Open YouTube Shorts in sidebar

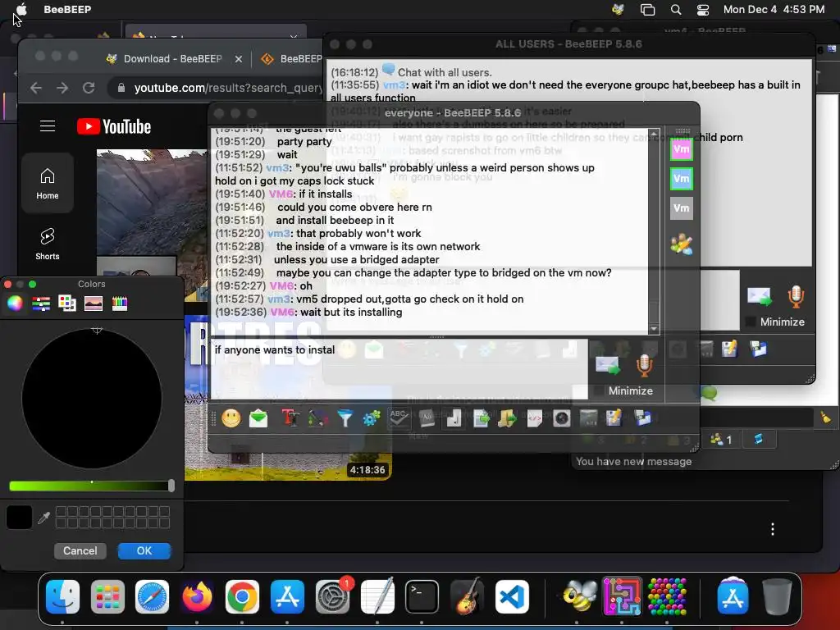click(47, 244)
